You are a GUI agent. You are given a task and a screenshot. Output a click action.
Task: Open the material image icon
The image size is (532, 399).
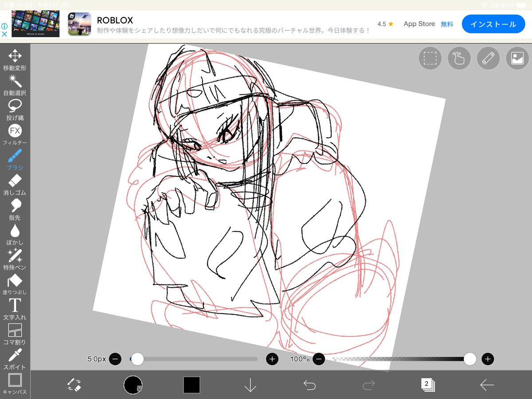tap(517, 58)
